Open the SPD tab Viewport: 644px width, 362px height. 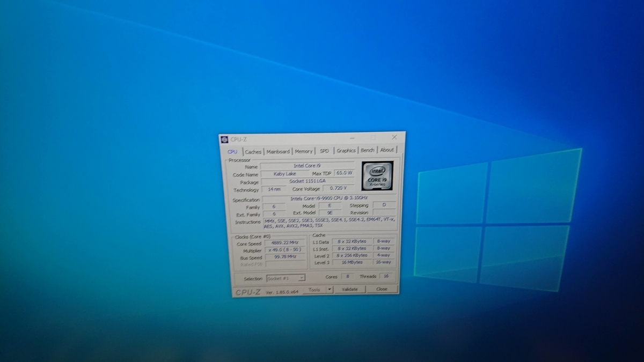(324, 151)
